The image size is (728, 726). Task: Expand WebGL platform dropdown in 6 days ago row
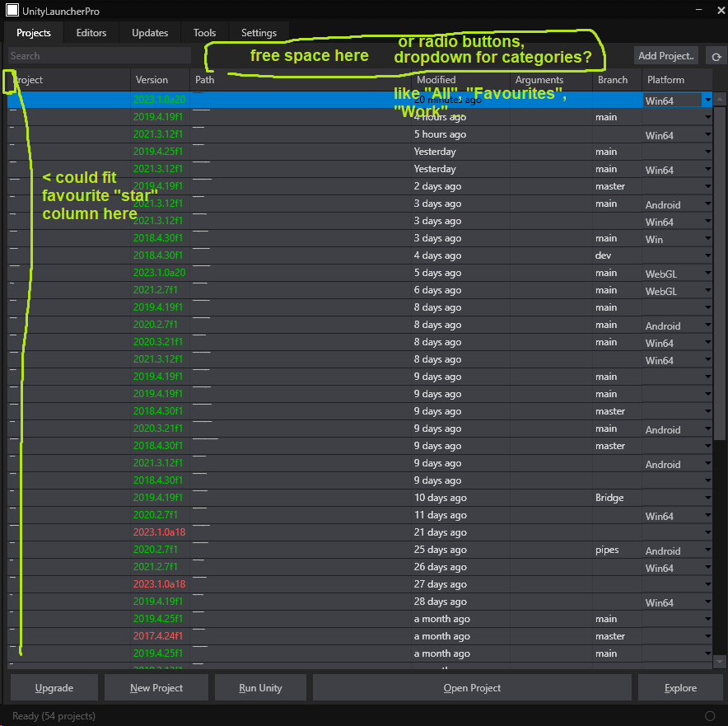[707, 290]
